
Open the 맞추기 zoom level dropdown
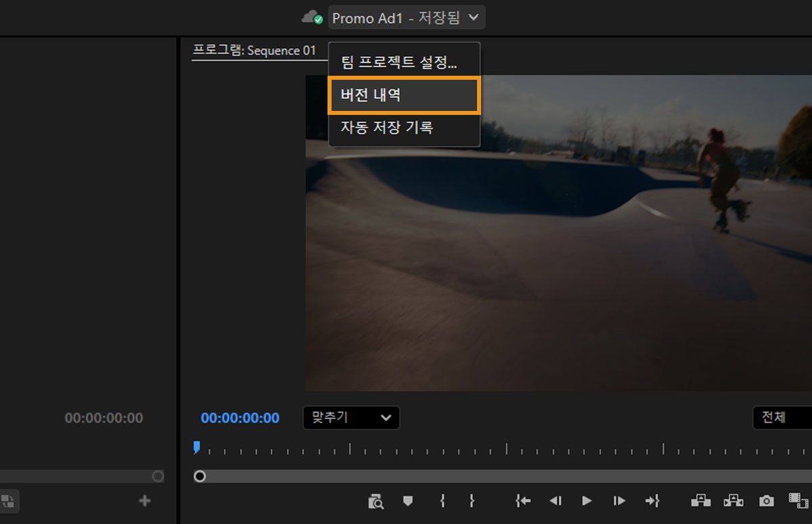(x=351, y=418)
